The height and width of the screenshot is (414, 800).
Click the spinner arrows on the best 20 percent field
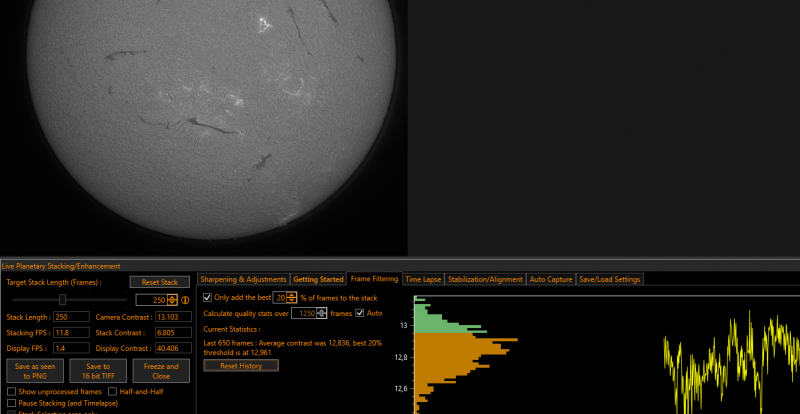(x=291, y=298)
